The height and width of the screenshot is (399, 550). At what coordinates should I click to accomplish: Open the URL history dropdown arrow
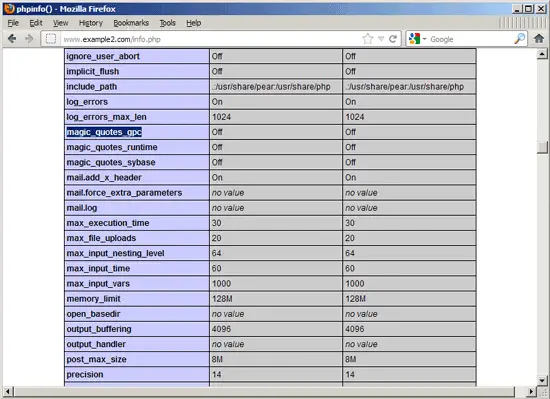click(381, 39)
